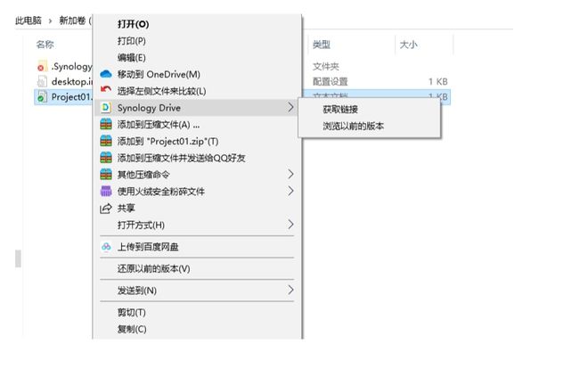Select 浏览以前的版本 in the submenu
The image size is (588, 369).
[354, 126]
